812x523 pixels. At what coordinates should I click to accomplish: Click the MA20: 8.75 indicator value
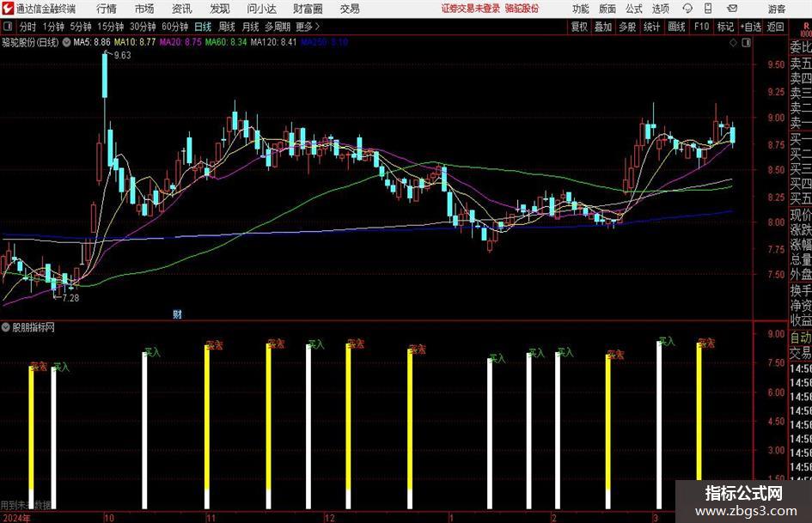click(x=180, y=42)
